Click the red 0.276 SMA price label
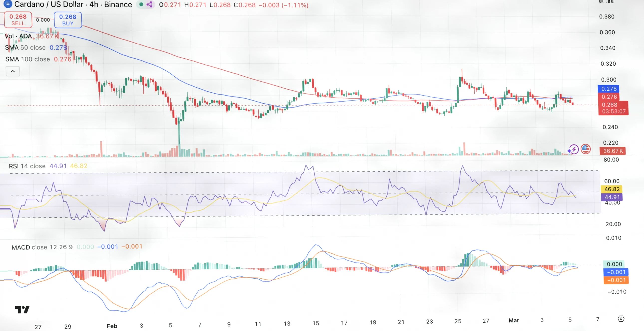 (x=609, y=97)
